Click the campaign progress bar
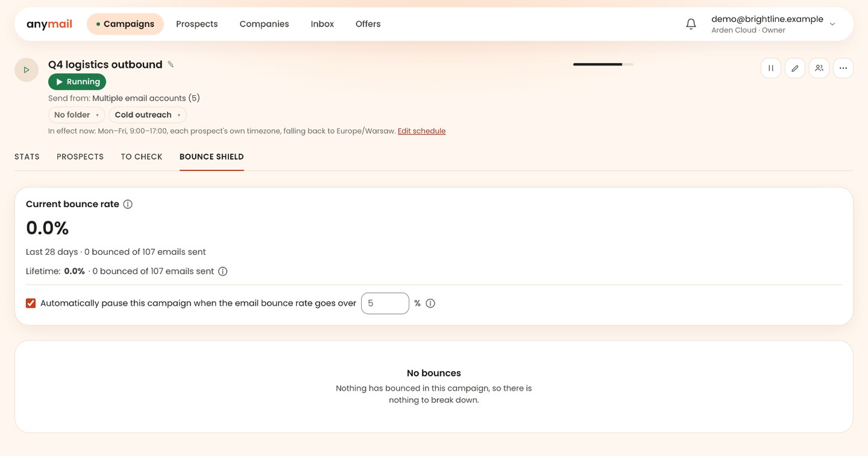 click(x=603, y=64)
